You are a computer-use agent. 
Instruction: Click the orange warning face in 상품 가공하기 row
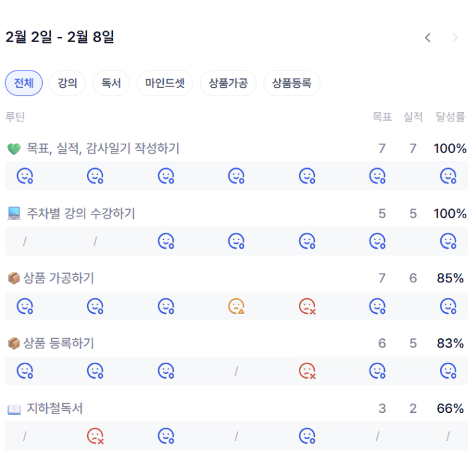point(236,306)
